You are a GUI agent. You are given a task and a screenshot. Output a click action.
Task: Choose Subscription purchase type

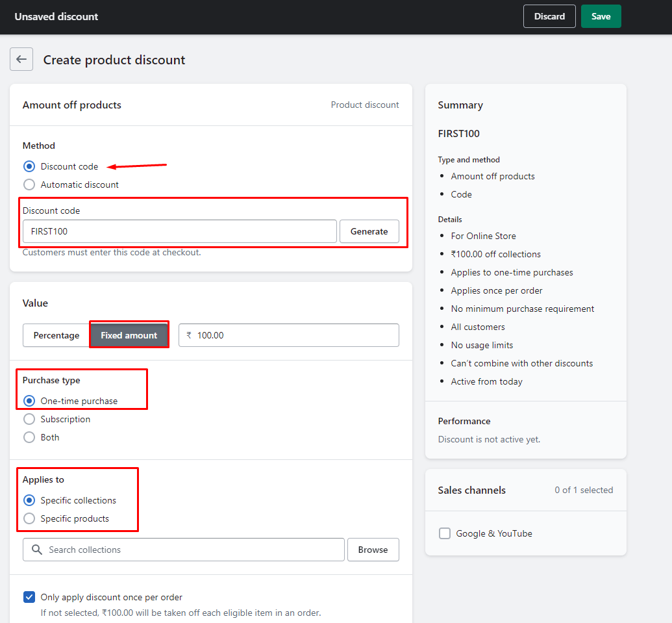click(29, 419)
